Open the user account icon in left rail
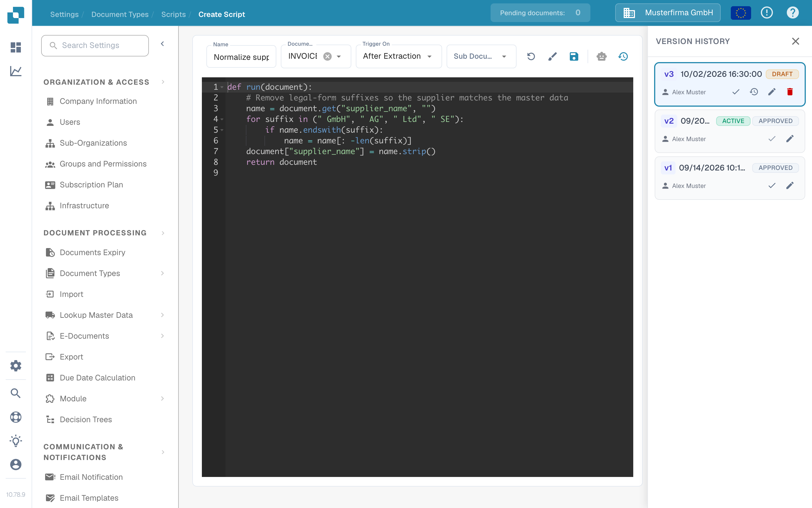812x508 pixels. point(16,465)
